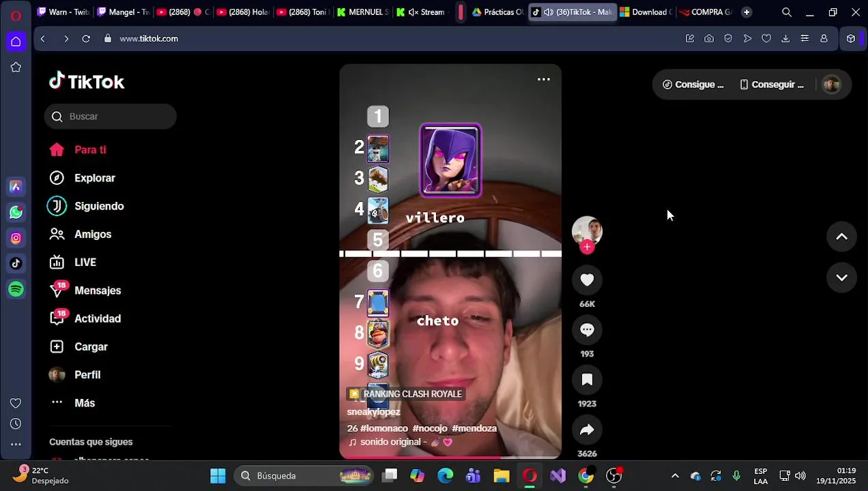Open Opera home start page button
The height and width of the screenshot is (491, 868).
pos(16,42)
